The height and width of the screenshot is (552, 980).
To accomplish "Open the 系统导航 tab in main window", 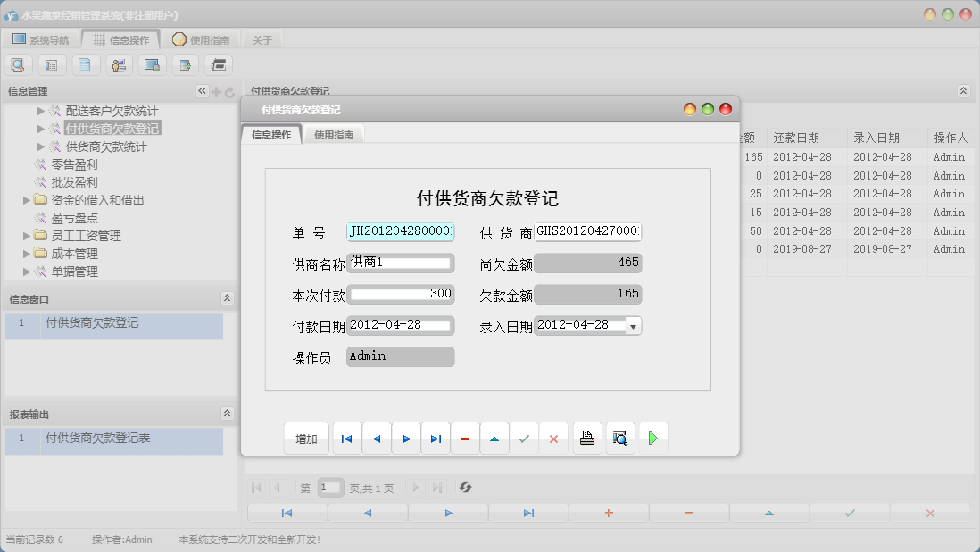I will tap(40, 39).
